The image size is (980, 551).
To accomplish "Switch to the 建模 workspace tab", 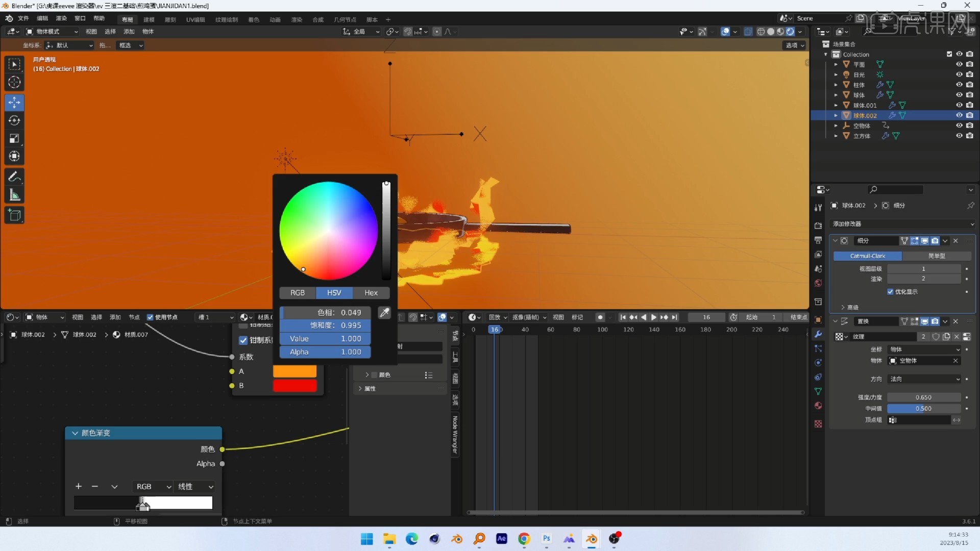I will coord(149,20).
